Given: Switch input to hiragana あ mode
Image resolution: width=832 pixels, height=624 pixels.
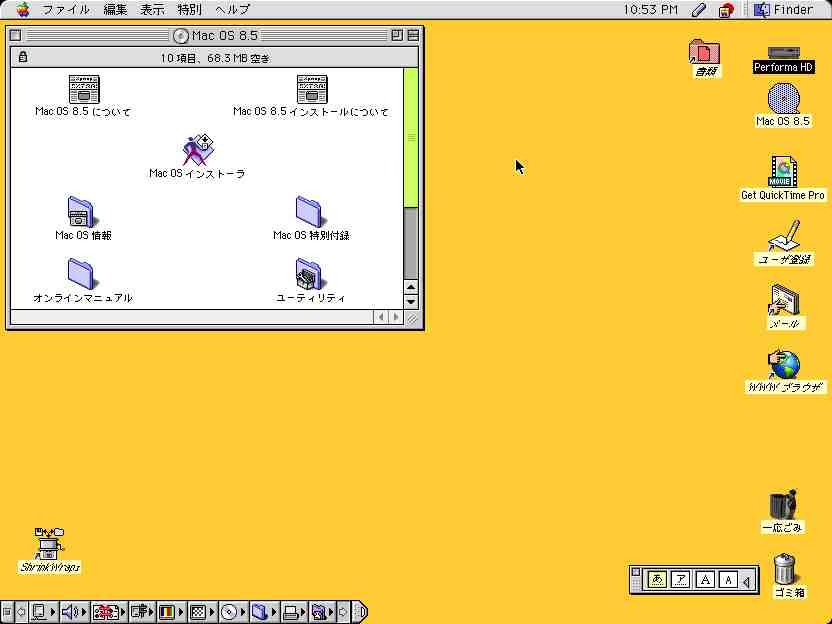Looking at the screenshot, I should [657, 579].
